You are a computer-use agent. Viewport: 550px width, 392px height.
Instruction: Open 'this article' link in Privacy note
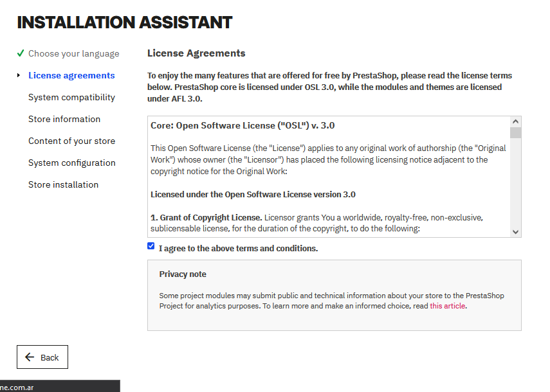pos(448,306)
